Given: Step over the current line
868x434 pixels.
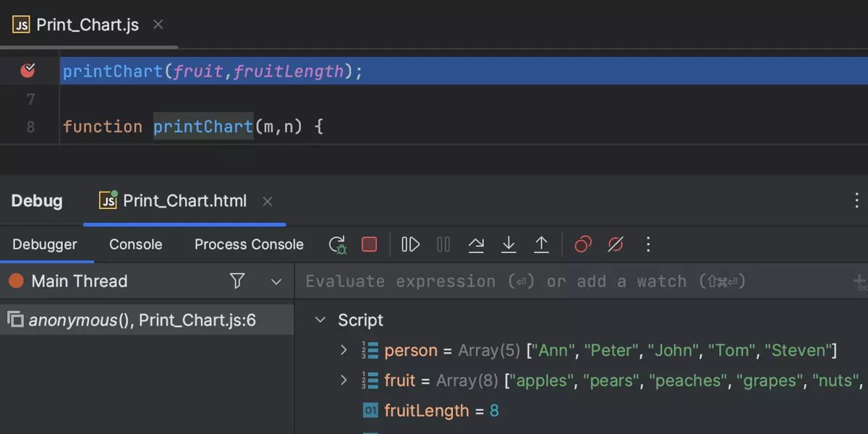Looking at the screenshot, I should click(x=476, y=244).
